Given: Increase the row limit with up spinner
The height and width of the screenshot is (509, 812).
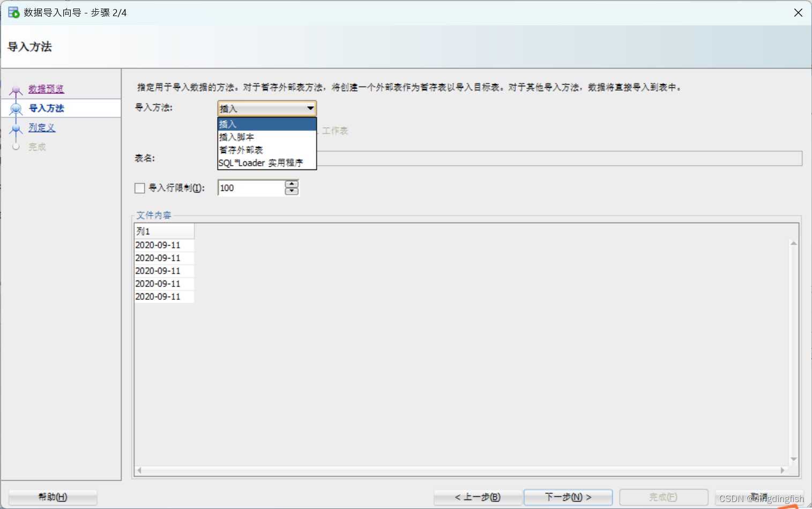Looking at the screenshot, I should [292, 184].
